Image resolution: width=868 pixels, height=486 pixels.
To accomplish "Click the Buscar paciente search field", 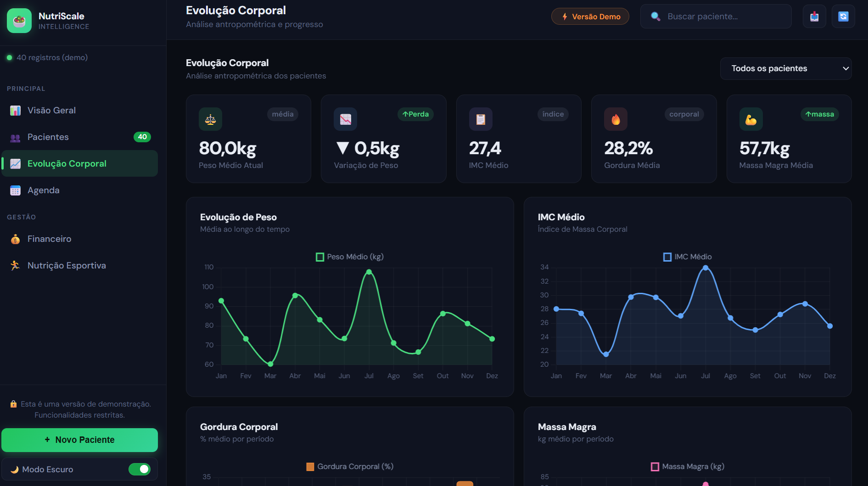I will point(716,17).
